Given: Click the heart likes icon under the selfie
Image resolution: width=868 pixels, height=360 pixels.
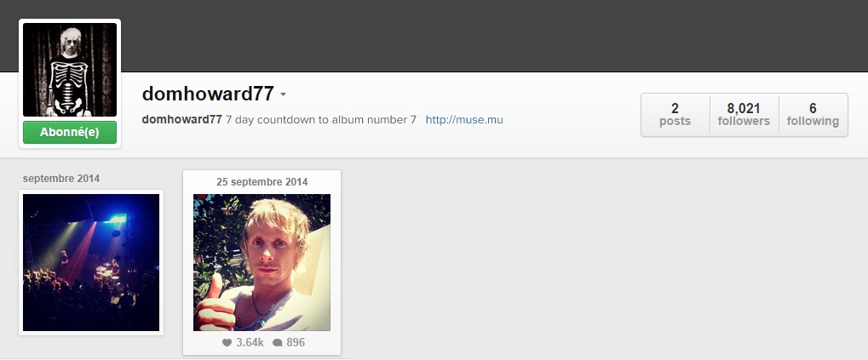Looking at the screenshot, I should click(x=227, y=343).
